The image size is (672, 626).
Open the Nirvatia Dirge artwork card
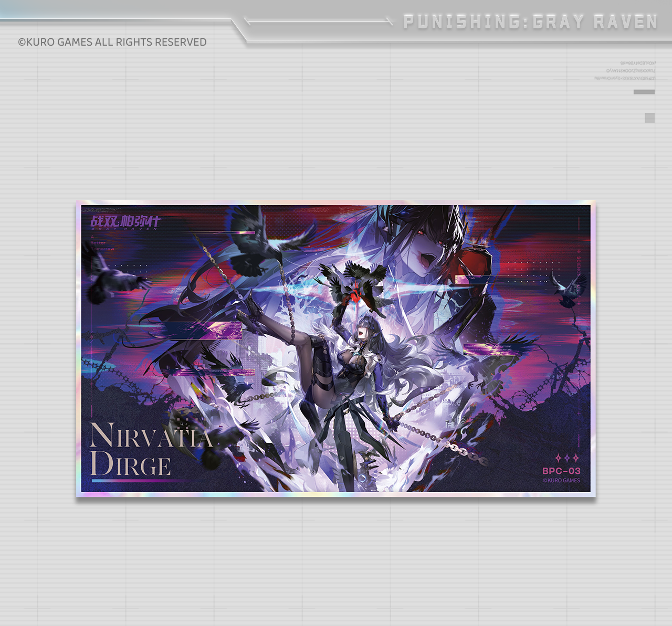pos(336,348)
